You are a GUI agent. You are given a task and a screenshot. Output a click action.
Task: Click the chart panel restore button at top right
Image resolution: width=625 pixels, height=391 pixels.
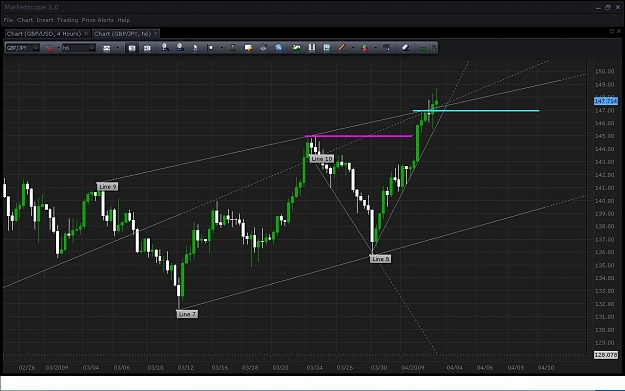coord(612,31)
